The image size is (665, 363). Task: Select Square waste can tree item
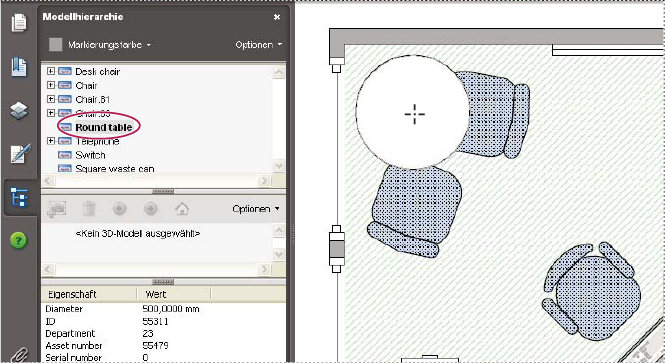coord(115,169)
